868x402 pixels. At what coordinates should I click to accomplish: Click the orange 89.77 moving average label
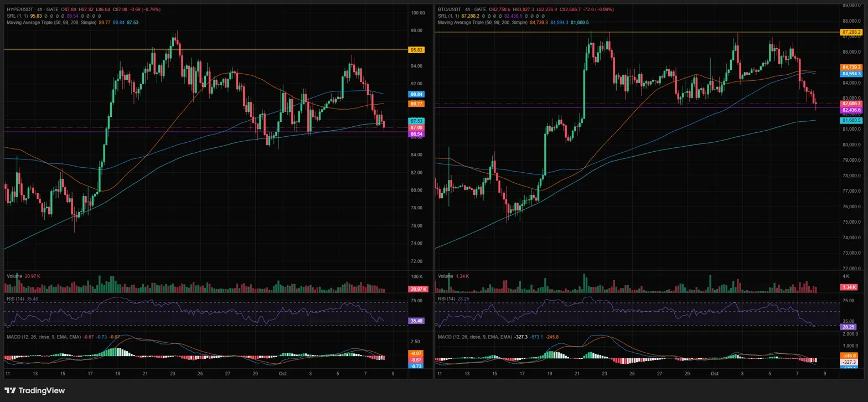click(416, 104)
